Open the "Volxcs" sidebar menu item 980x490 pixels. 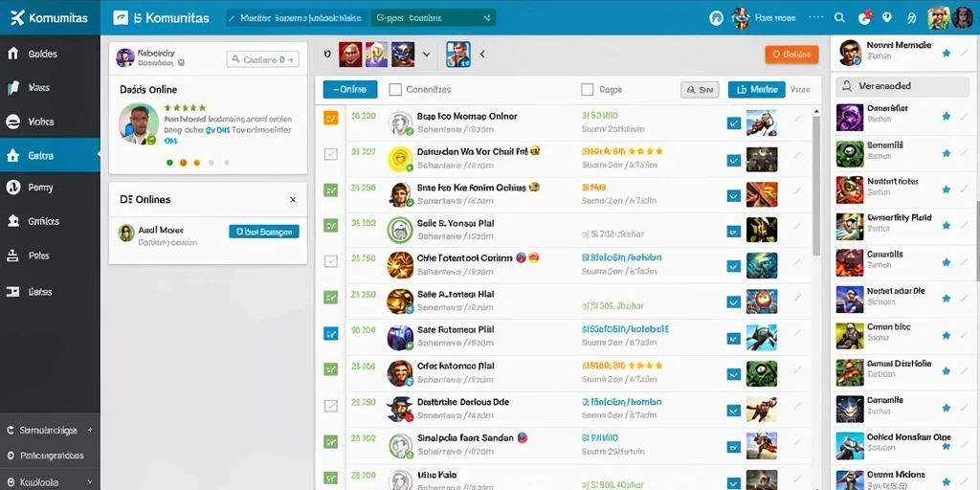point(50,122)
